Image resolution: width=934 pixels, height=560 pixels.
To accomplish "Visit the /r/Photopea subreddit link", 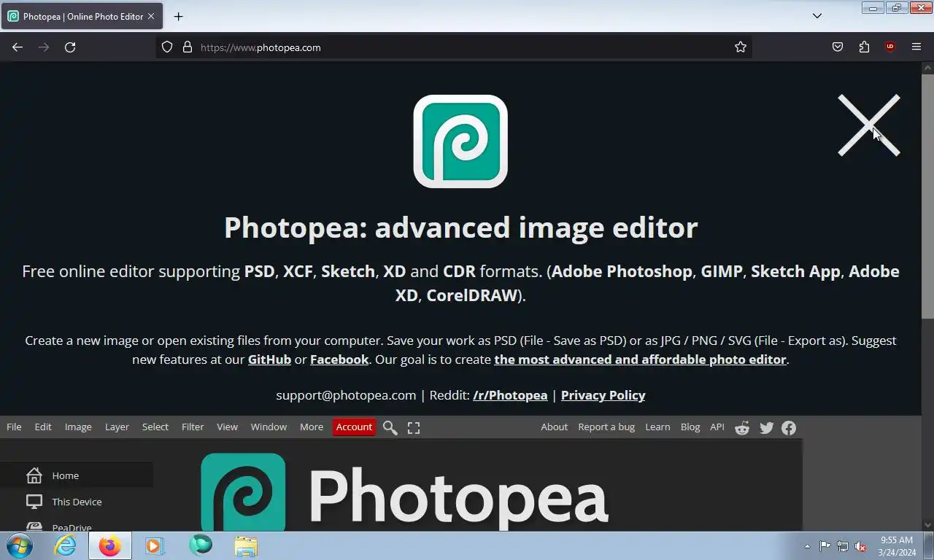I will [x=510, y=395].
